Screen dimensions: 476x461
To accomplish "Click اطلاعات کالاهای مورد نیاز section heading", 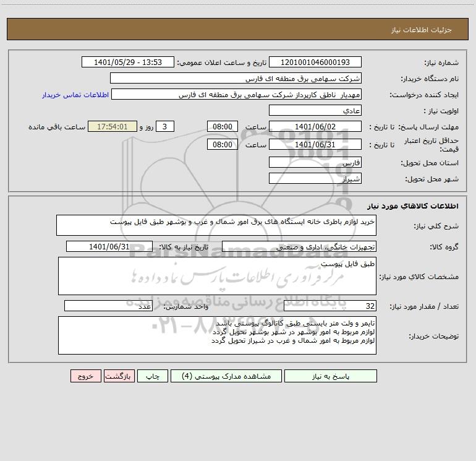I will pos(413,206).
